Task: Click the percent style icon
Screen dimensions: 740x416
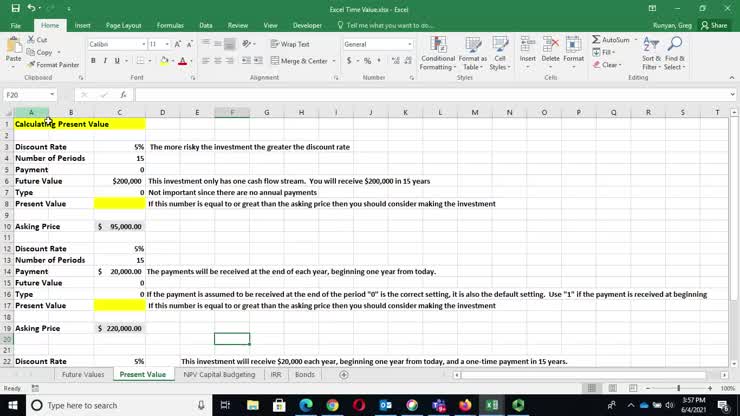Action: pyautogui.click(x=367, y=61)
